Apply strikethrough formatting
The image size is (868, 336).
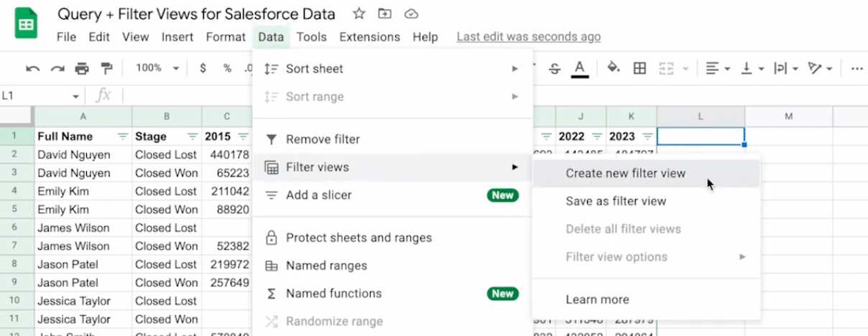554,68
